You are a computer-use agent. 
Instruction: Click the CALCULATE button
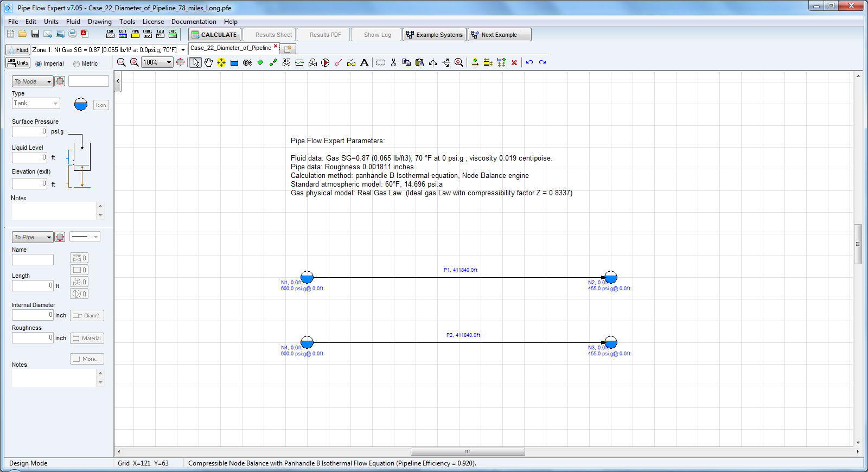click(x=215, y=35)
